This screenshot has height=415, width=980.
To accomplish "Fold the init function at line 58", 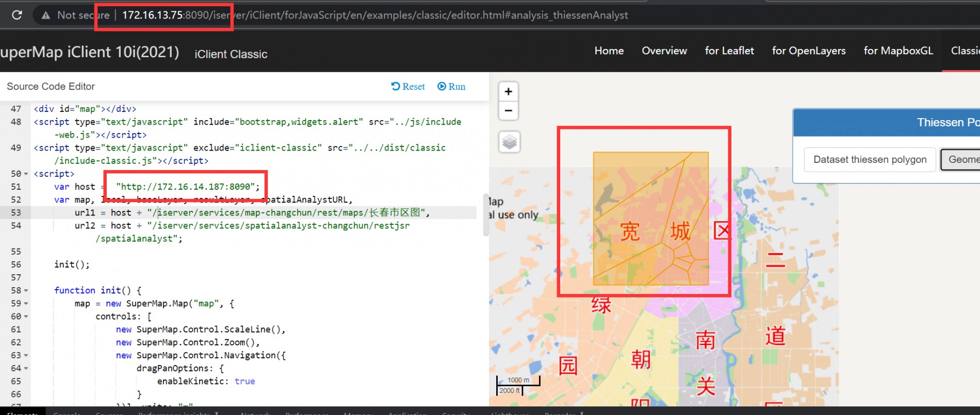I will point(26,290).
